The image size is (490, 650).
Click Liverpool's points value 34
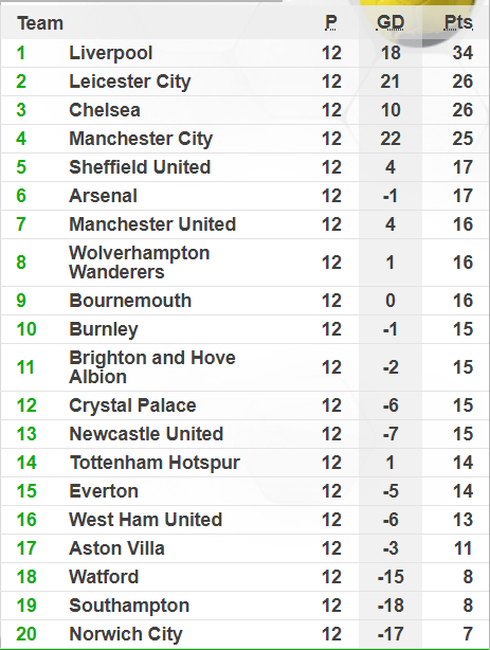[463, 53]
